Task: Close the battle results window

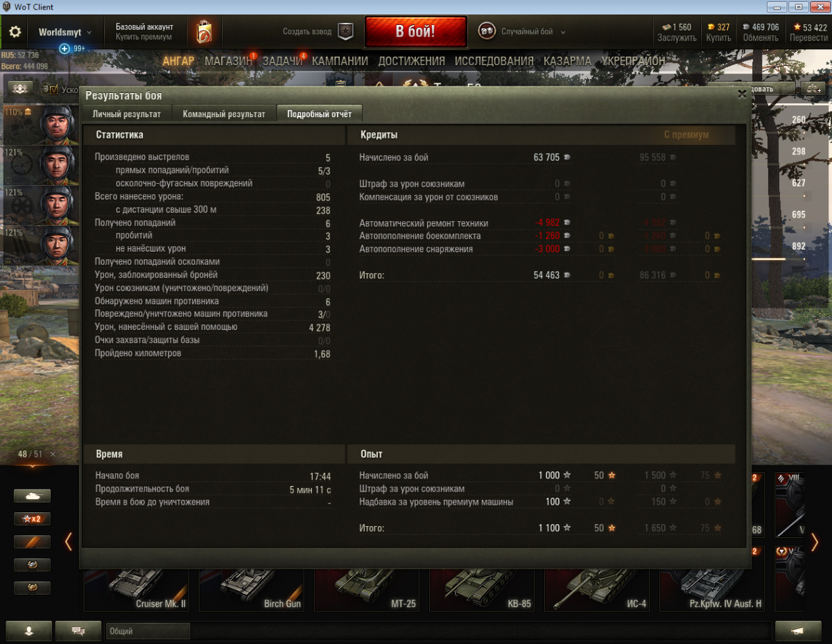Action: tap(742, 93)
